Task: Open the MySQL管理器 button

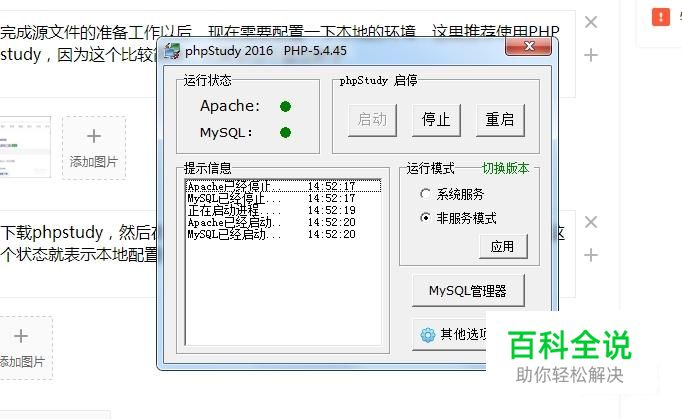Action: [468, 291]
